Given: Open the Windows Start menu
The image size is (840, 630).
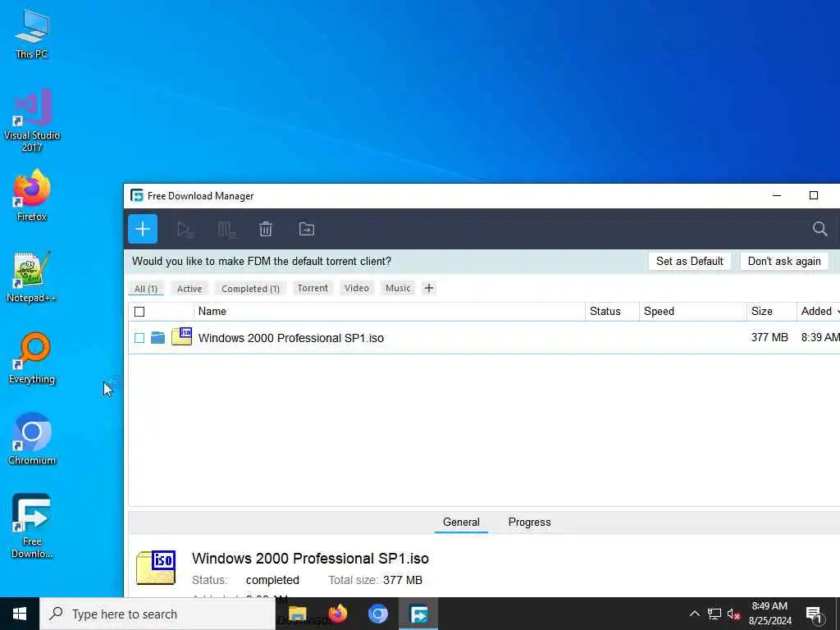Looking at the screenshot, I should pos(20,614).
